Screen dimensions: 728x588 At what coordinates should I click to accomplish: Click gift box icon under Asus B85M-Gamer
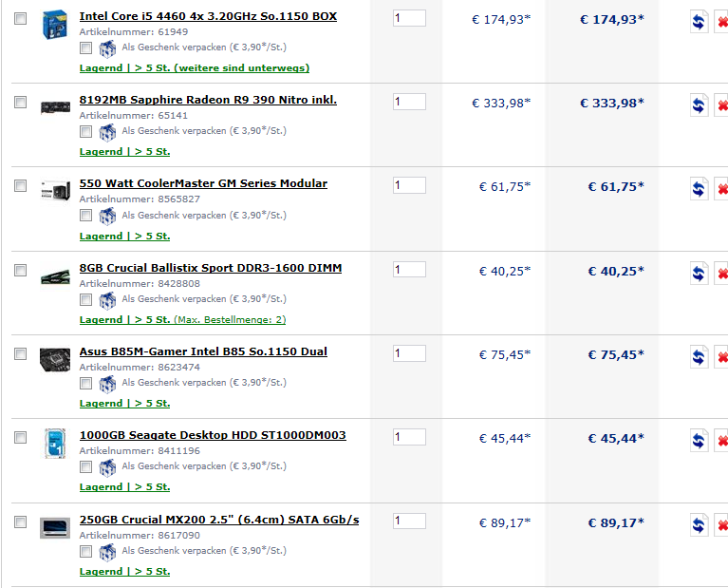tap(107, 384)
